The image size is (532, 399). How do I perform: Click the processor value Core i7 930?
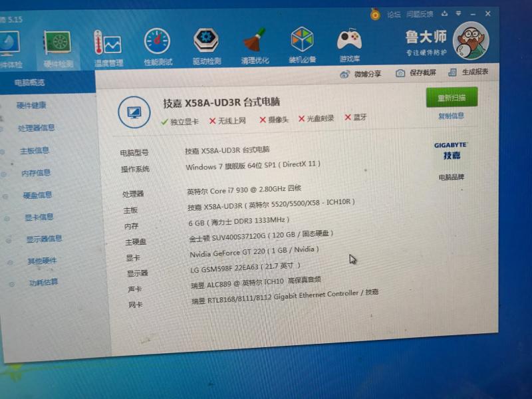(244, 190)
